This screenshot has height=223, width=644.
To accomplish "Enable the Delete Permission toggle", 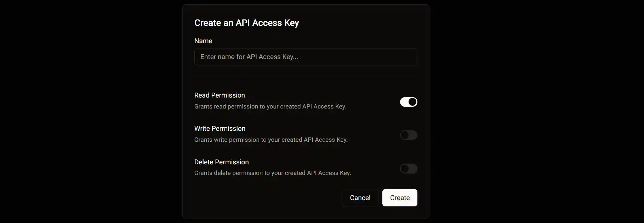I will (x=408, y=169).
